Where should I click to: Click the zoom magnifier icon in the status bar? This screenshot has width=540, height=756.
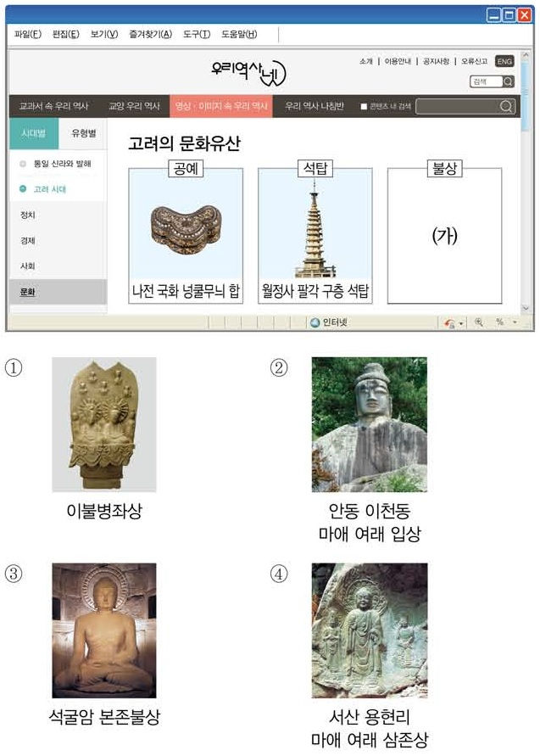pyautogui.click(x=479, y=322)
